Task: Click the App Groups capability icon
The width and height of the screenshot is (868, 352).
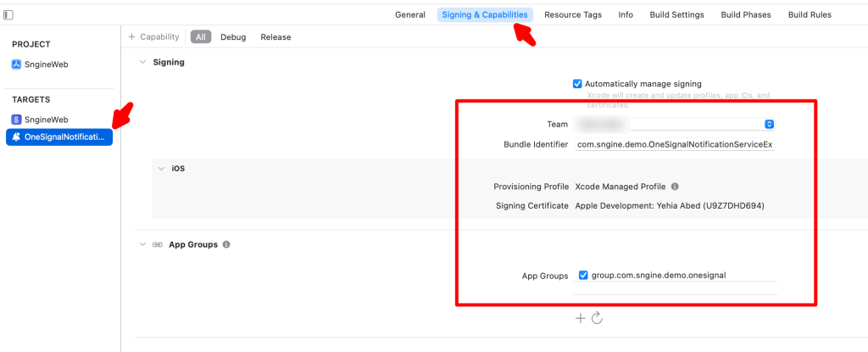Action: point(158,244)
